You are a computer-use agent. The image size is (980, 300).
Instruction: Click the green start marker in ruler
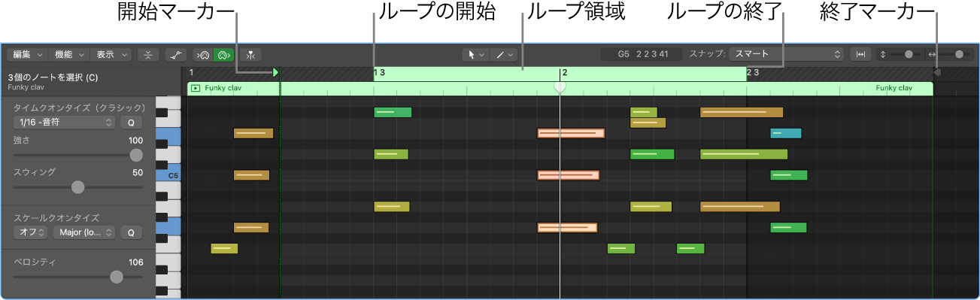(276, 73)
